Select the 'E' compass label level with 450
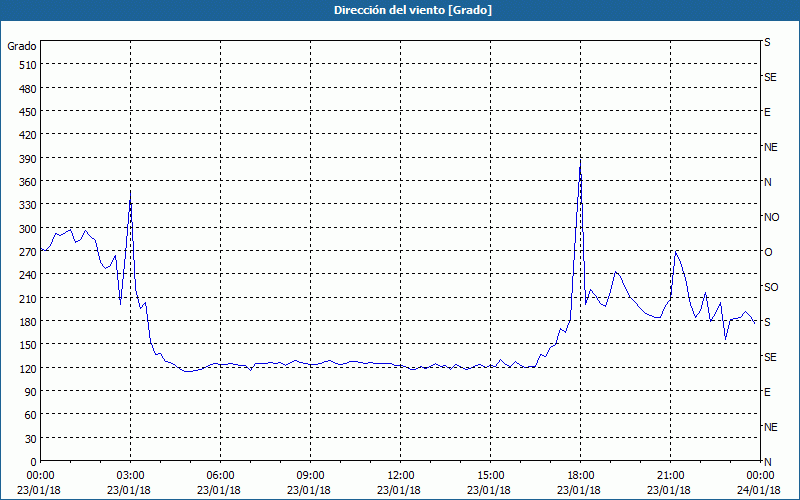 pos(767,112)
